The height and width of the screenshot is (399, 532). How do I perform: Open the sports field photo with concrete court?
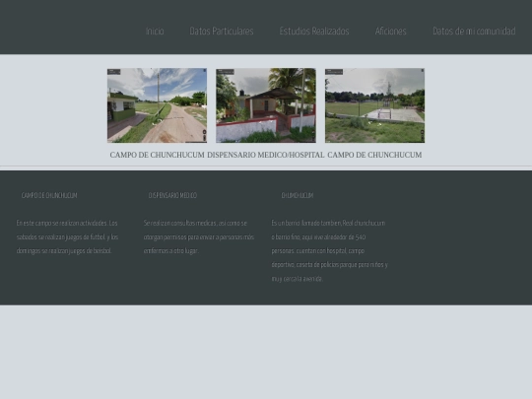(375, 105)
